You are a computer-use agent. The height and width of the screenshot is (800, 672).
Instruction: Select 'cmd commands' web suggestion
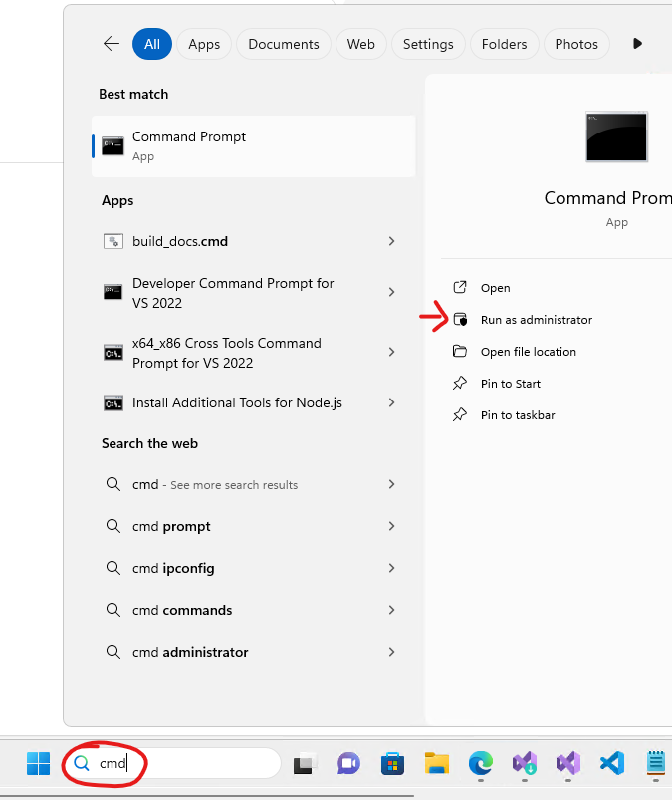tap(182, 610)
